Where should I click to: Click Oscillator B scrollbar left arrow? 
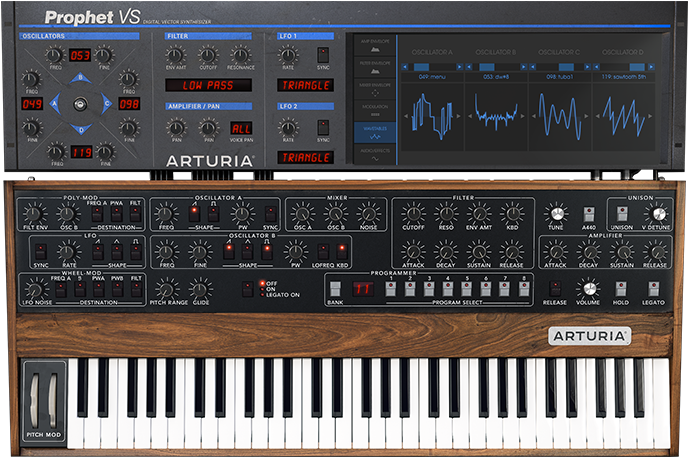(x=469, y=67)
